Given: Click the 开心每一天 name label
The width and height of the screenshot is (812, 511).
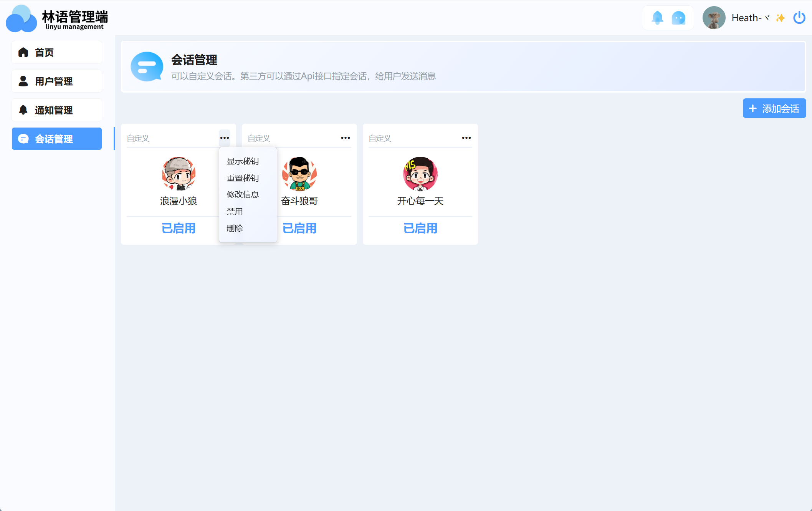Looking at the screenshot, I should pyautogui.click(x=420, y=201).
